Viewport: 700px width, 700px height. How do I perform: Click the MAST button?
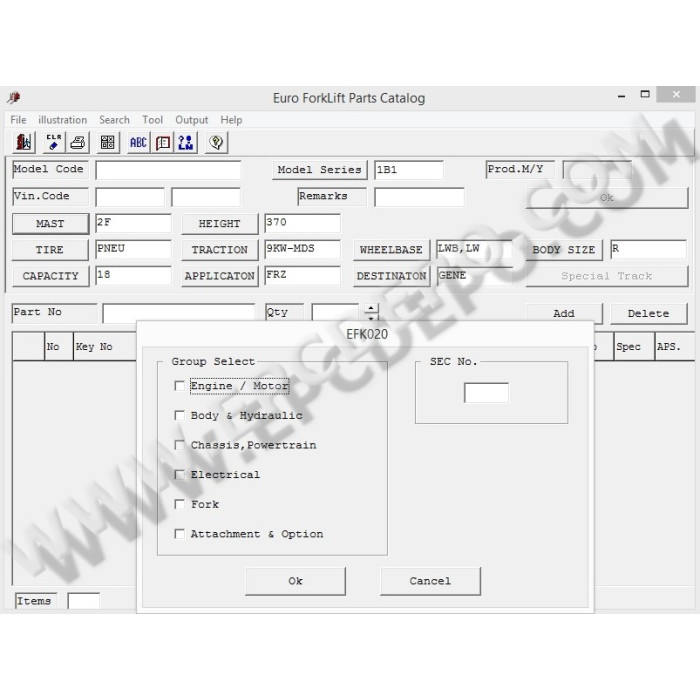pos(50,224)
